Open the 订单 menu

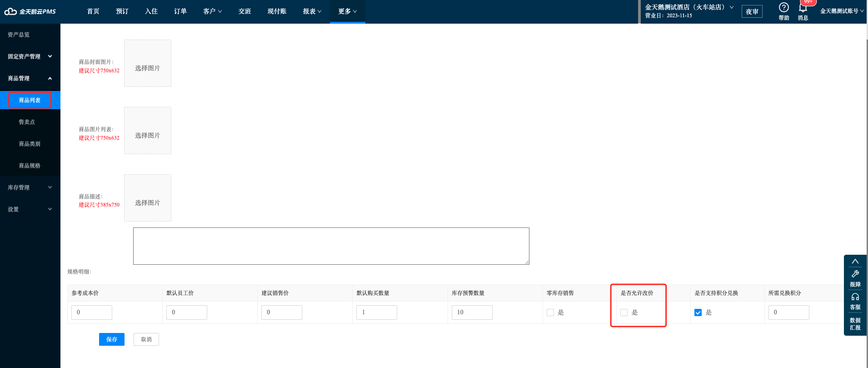point(180,11)
